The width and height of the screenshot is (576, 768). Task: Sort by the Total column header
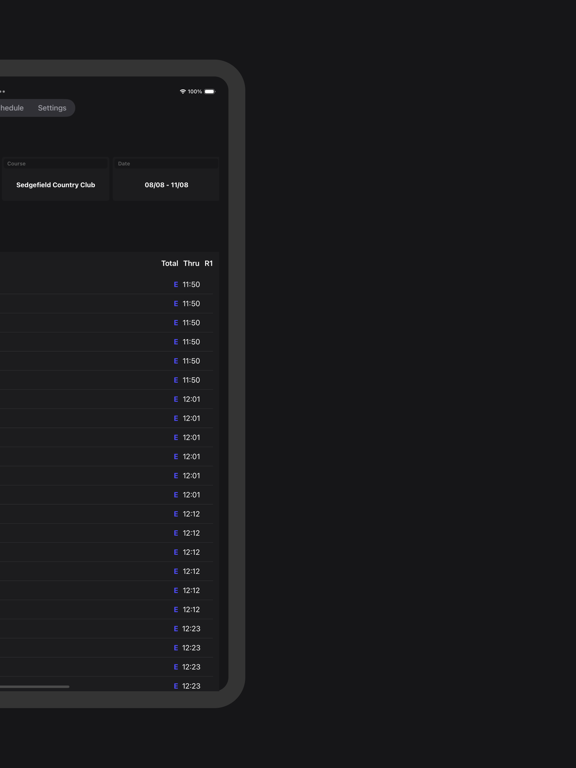click(x=169, y=264)
